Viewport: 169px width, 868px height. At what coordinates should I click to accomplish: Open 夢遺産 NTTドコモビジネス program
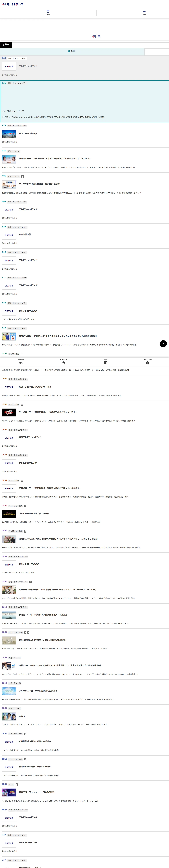click(x=43, y=615)
